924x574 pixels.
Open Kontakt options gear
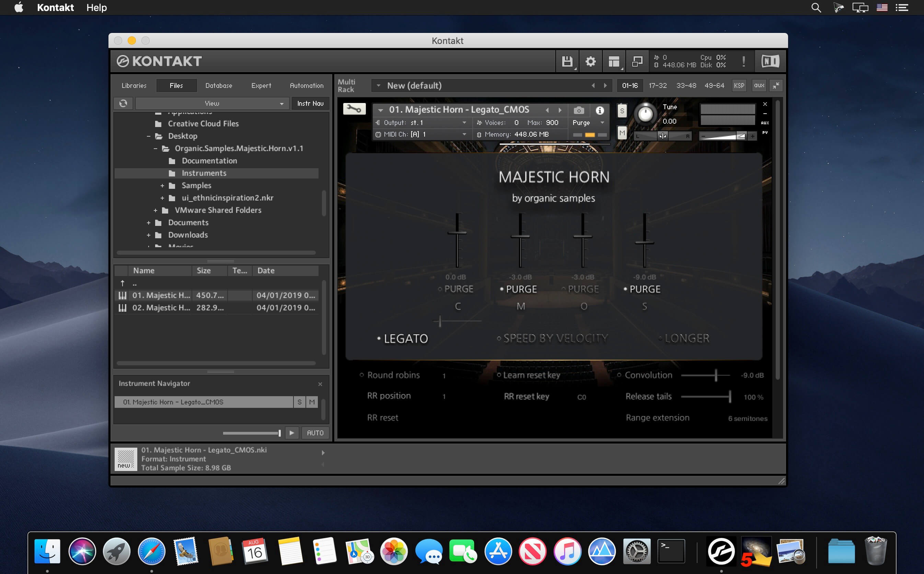point(590,61)
